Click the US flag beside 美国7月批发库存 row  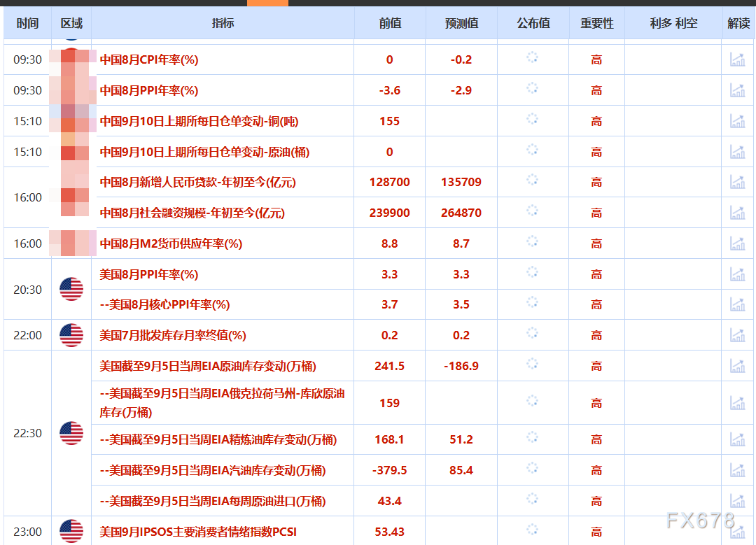[71, 335]
